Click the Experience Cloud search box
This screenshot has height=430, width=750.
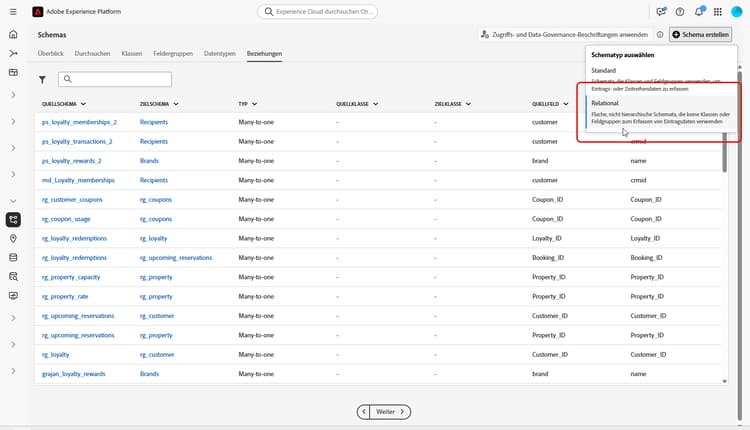317,11
